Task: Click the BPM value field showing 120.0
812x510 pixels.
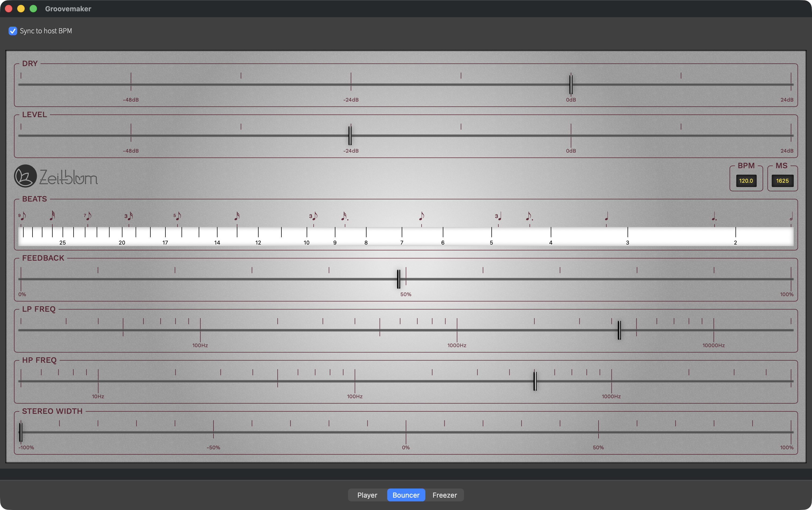Action: [746, 181]
